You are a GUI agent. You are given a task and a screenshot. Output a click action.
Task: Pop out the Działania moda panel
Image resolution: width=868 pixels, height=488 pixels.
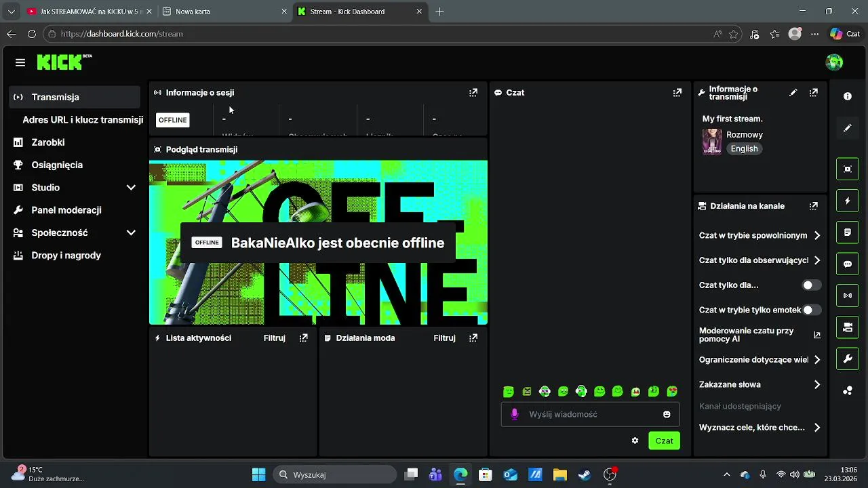[473, 338]
